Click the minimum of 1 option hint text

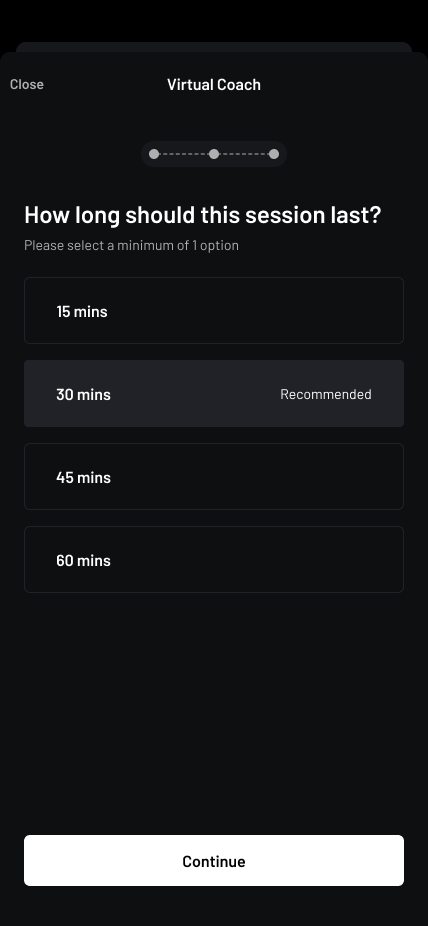click(x=132, y=245)
